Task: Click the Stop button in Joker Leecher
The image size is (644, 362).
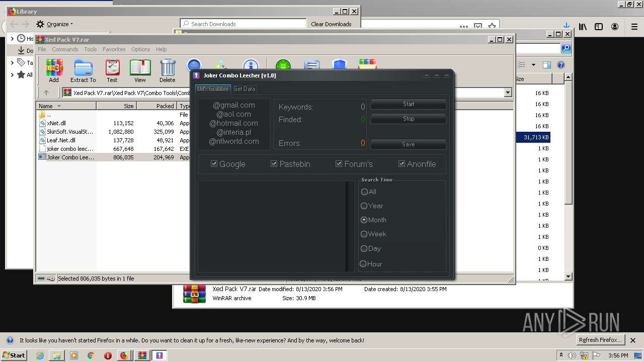Action: tap(409, 119)
